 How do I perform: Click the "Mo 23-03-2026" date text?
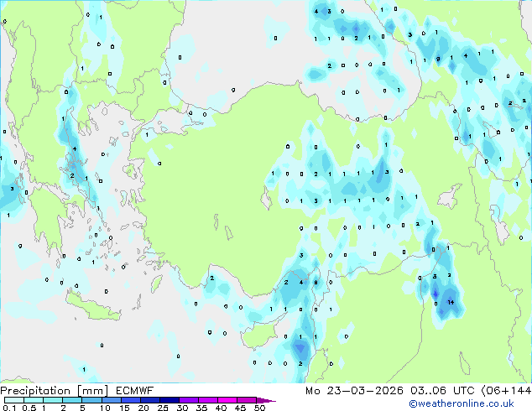[x=354, y=391]
